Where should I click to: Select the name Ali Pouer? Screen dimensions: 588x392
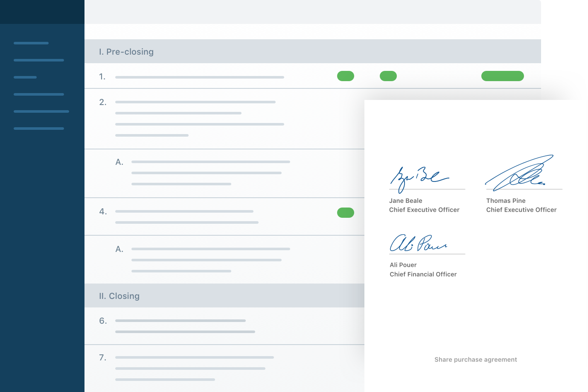403,265
